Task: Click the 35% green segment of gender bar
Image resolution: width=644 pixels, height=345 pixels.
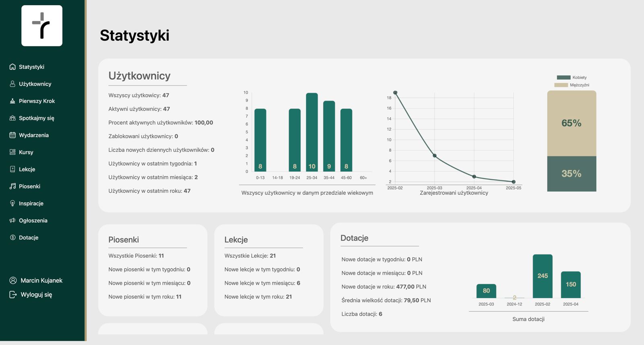Action: 572,174
